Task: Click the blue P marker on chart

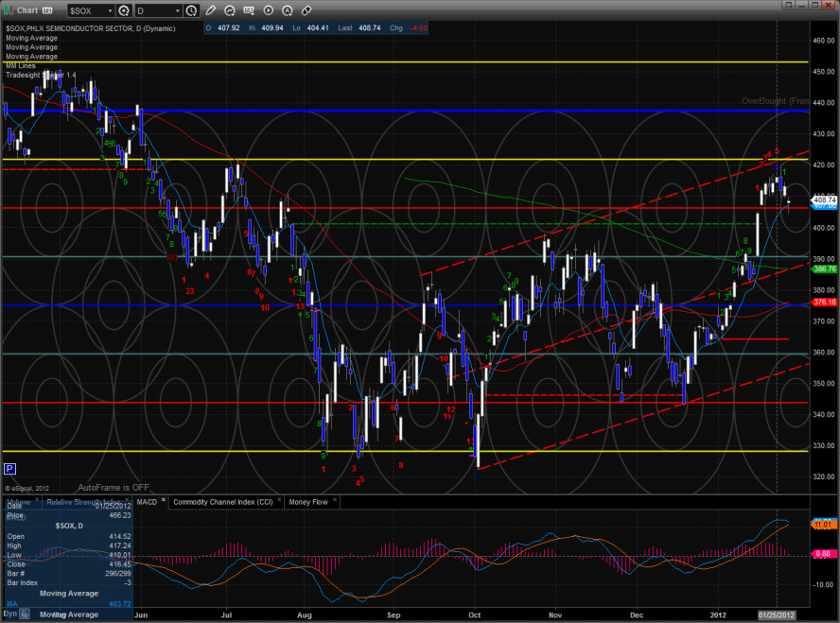Action: click(x=9, y=470)
